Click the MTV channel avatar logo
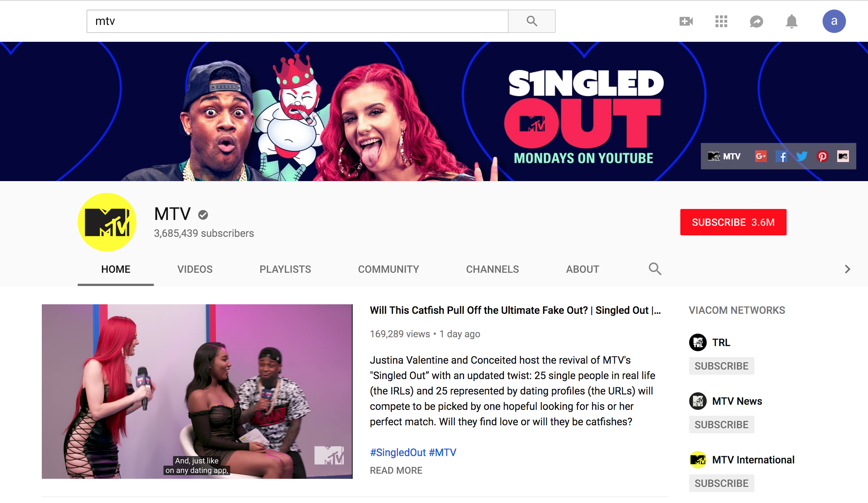This screenshot has width=868, height=503. click(x=107, y=222)
